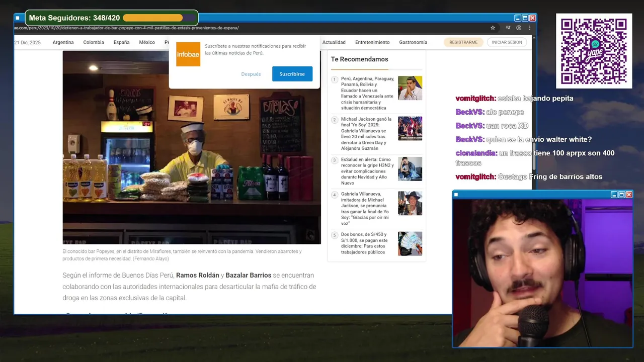Viewport: 644px width, 362px height.
Task: Click thumbnail of Venezuela recommended article
Action: [x=410, y=88]
